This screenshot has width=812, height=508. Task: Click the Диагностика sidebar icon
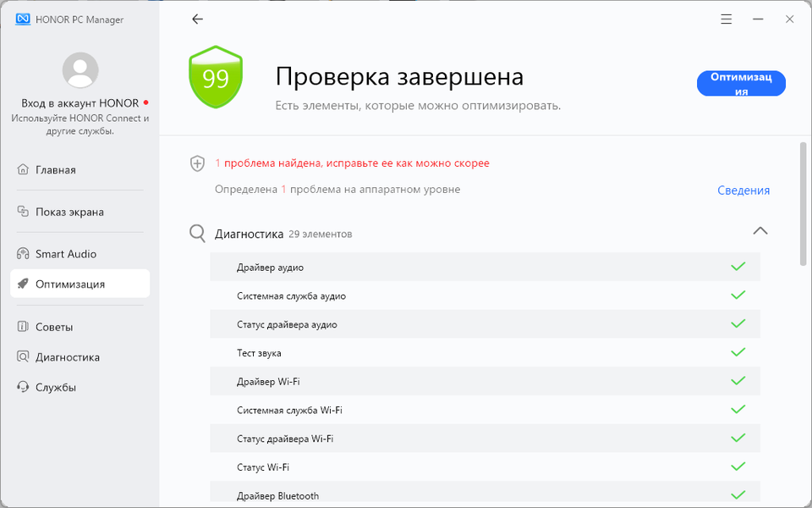click(23, 356)
